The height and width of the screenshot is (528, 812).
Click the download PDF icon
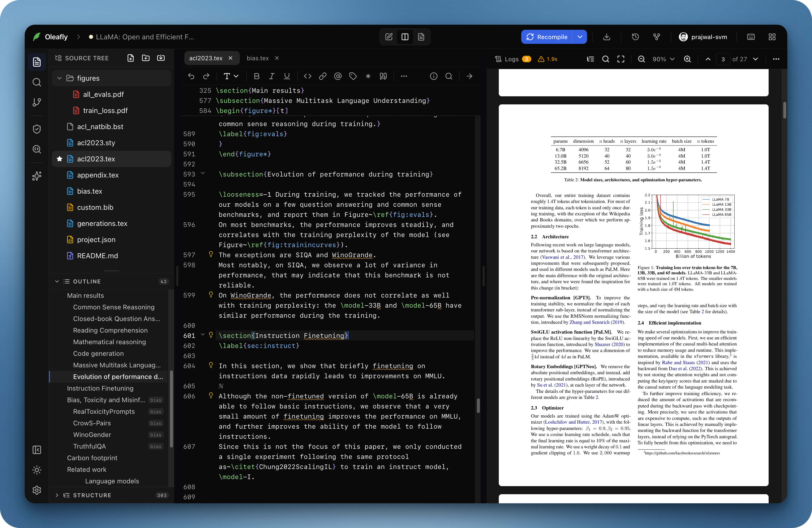pos(606,37)
